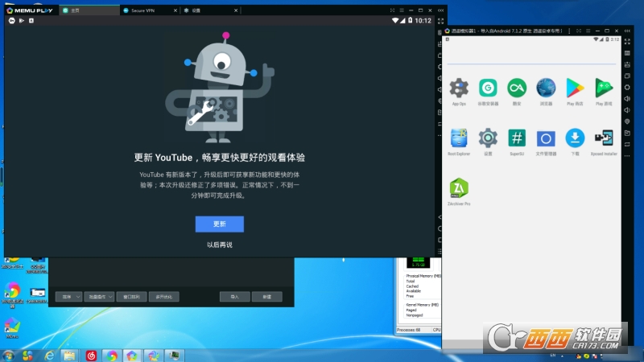Image resolution: width=644 pixels, height=362 pixels.
Task: Open hamburger menu in MEmu Play title bar
Action: coord(402,10)
